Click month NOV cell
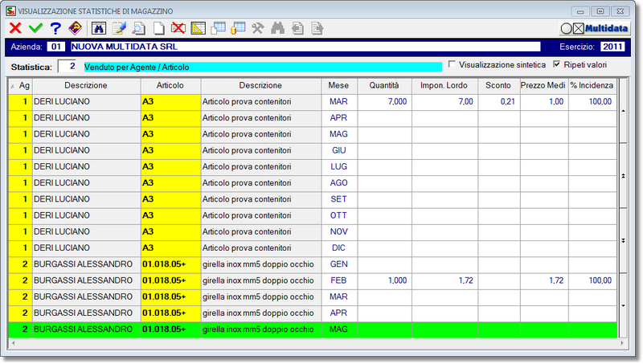Screen dimensions: 643x364 [x=338, y=231]
